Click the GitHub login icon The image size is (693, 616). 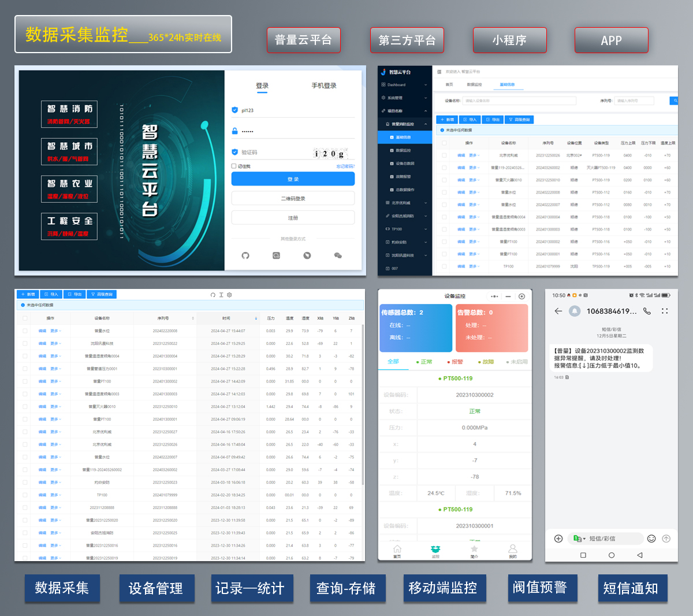pos(245,255)
